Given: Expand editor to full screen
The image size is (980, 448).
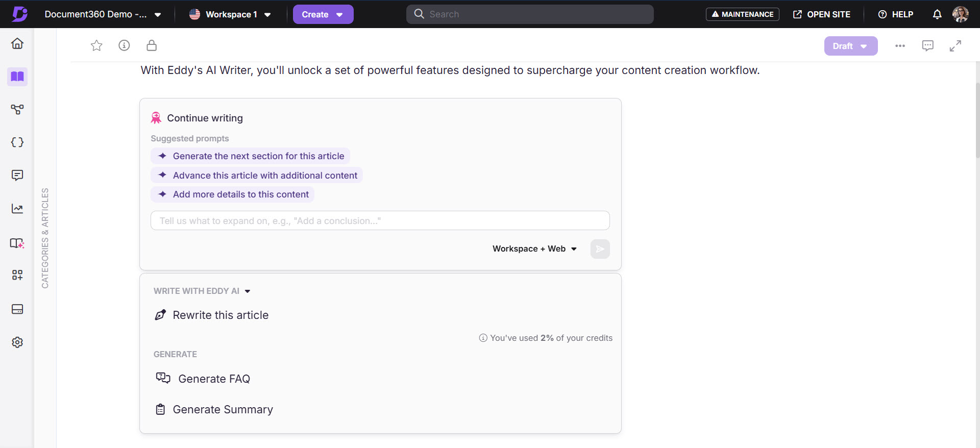Looking at the screenshot, I should pos(955,46).
